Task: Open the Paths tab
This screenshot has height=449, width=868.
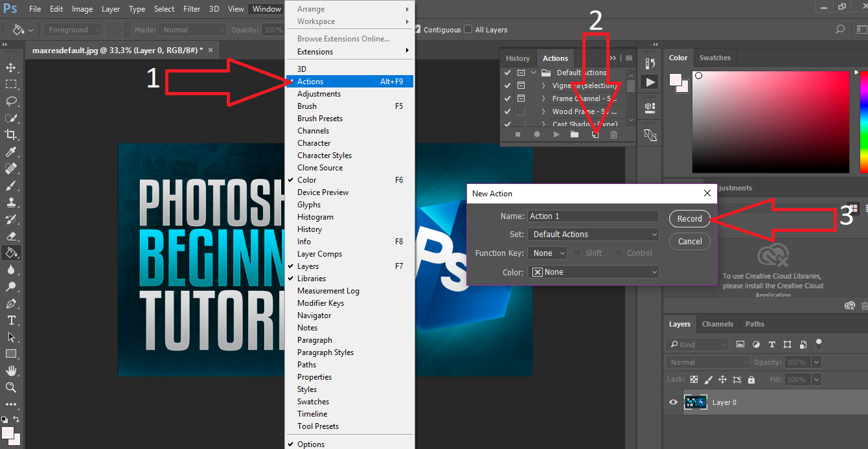Action: pyautogui.click(x=755, y=324)
